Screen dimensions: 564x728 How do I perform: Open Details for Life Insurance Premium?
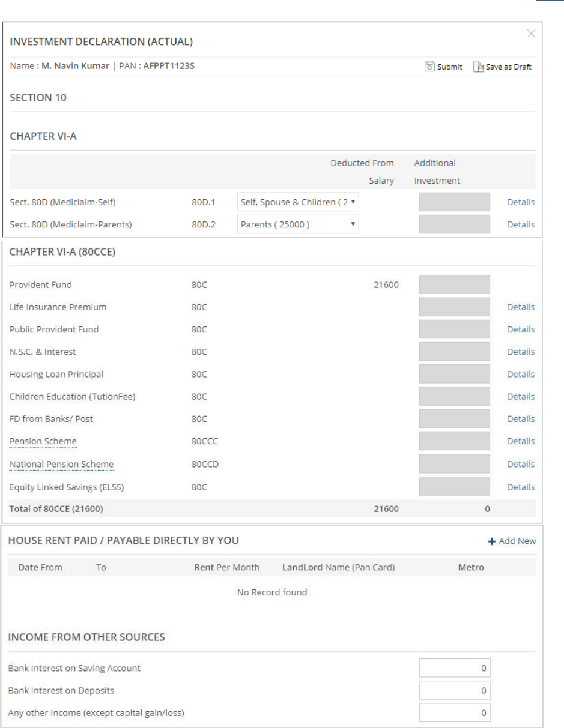[520, 307]
